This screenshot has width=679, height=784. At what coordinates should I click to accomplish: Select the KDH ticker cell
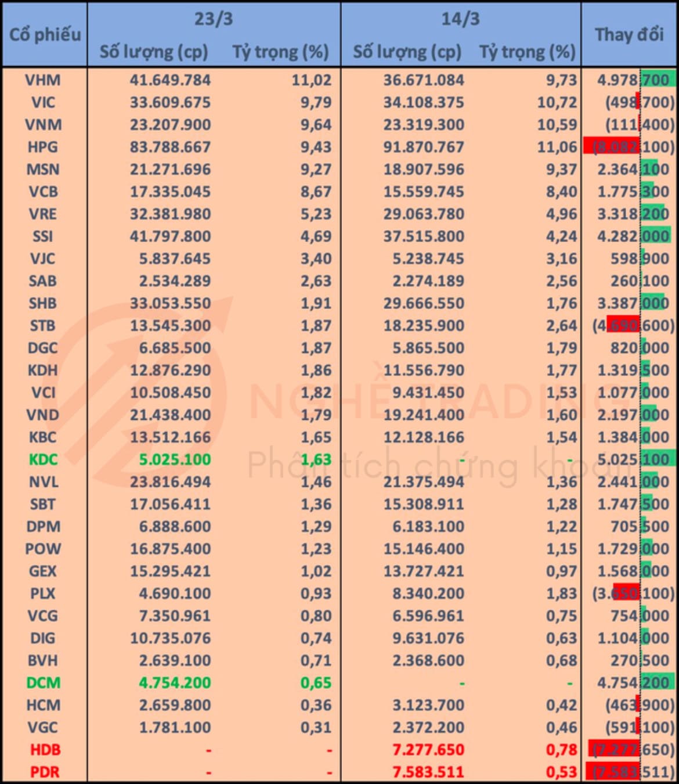43,371
